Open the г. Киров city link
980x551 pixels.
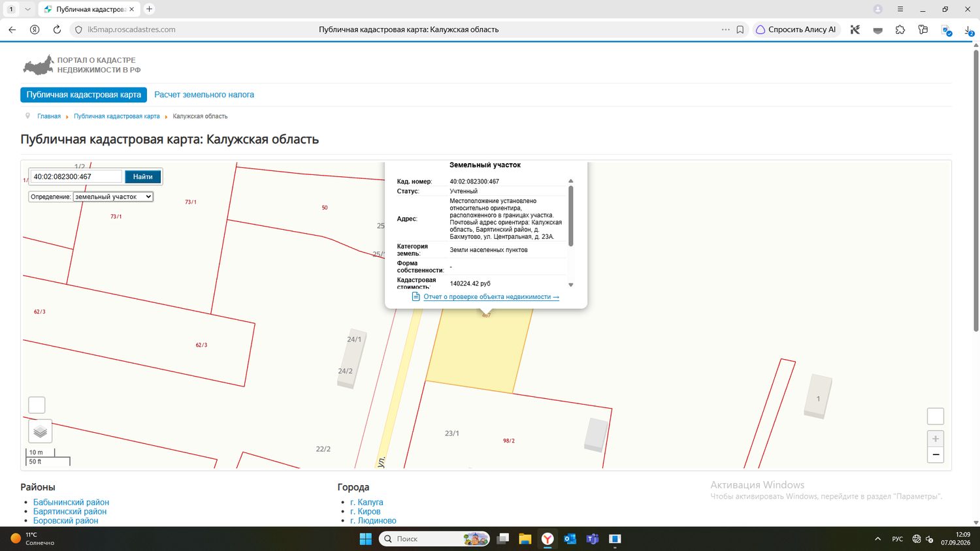click(x=365, y=511)
